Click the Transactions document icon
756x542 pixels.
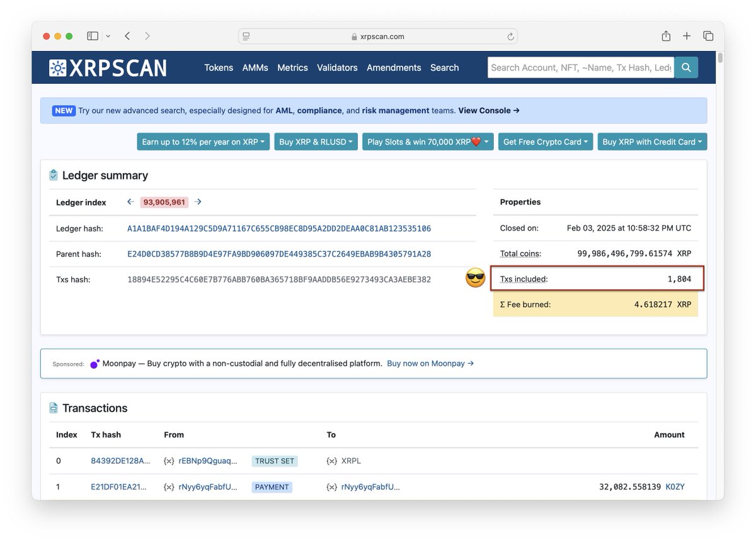(x=54, y=408)
